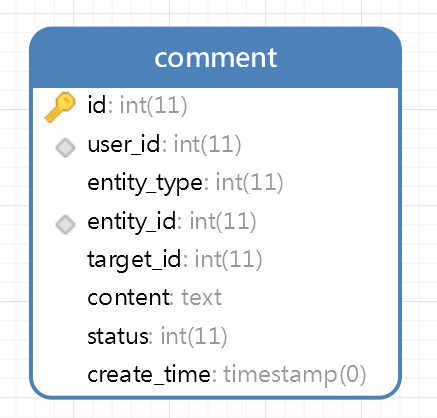Click the diamond index icon beside entity_id
Viewport: 437px width, 418px height.
[65, 224]
